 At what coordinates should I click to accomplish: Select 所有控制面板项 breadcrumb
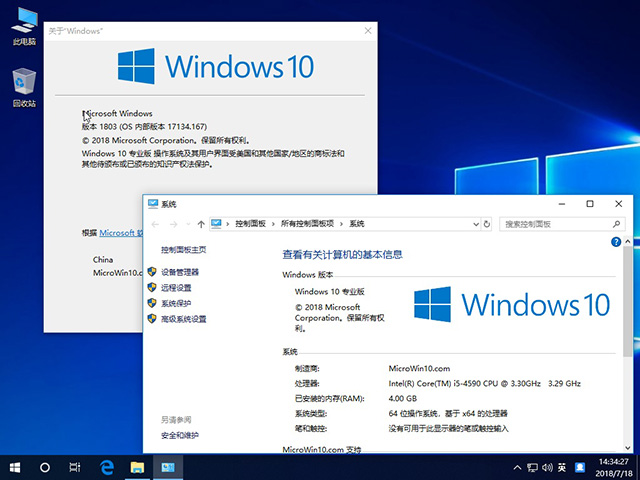[x=307, y=224]
